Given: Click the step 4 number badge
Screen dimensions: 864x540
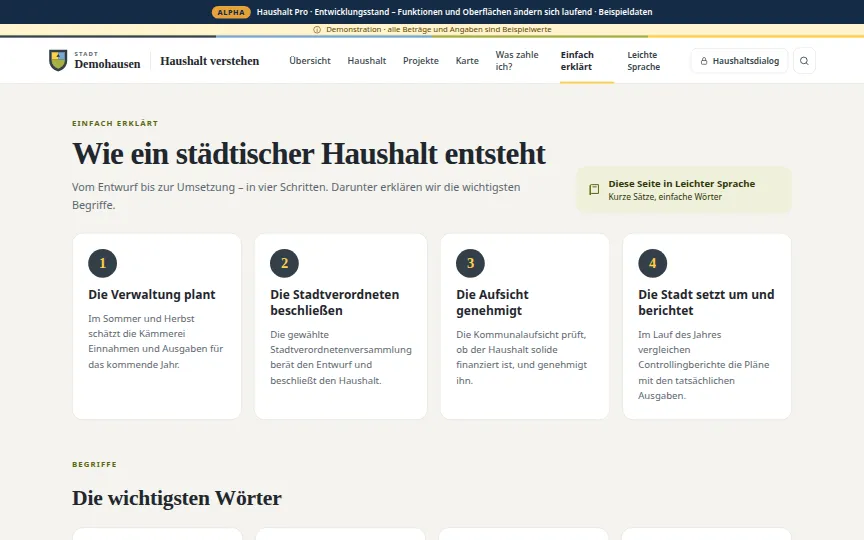Looking at the screenshot, I should pos(652,263).
